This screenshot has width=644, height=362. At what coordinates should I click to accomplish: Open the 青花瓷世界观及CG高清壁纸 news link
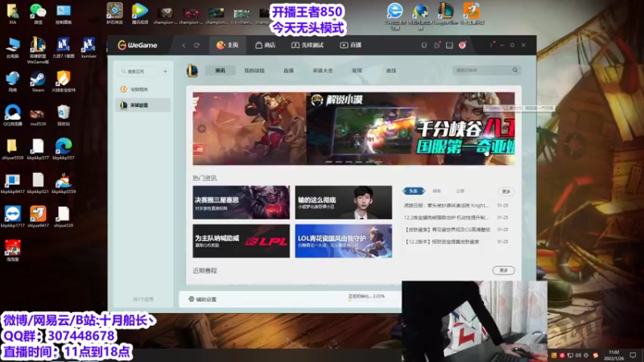tap(448, 229)
